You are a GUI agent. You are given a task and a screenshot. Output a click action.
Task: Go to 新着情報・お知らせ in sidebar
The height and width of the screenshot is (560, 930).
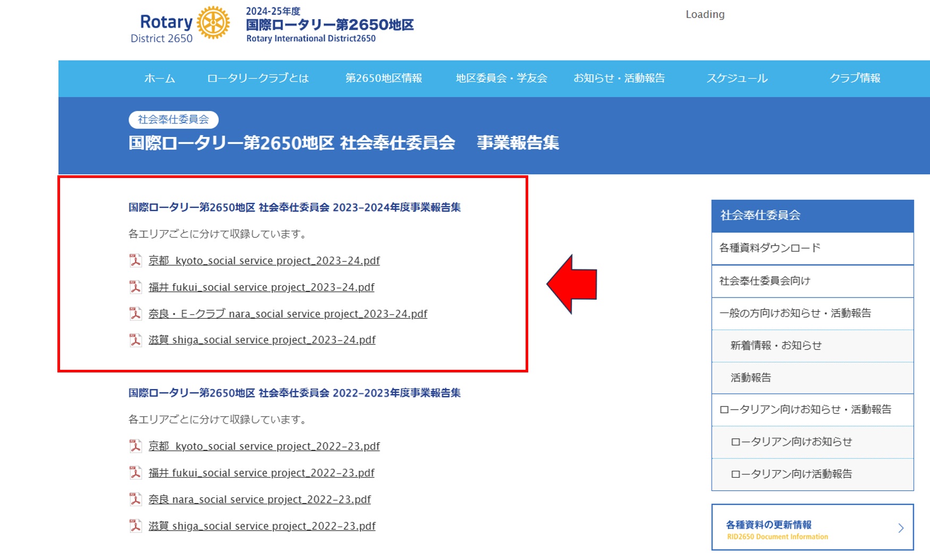click(x=776, y=346)
